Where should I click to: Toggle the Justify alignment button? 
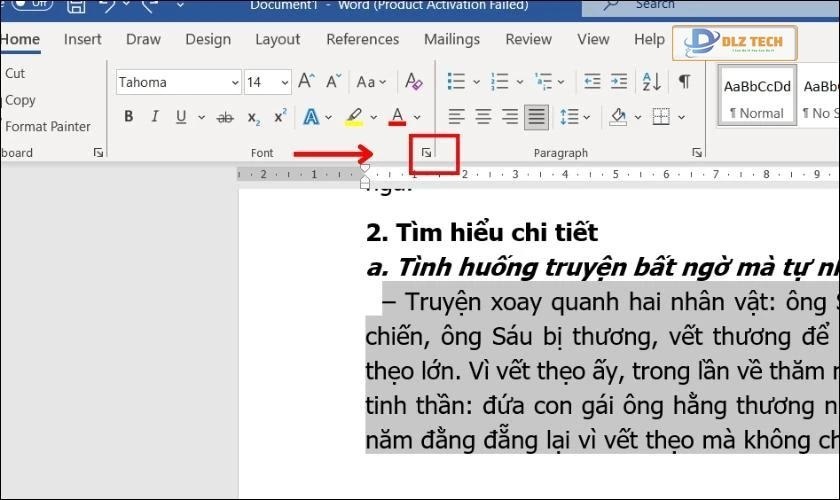pyautogui.click(x=537, y=117)
